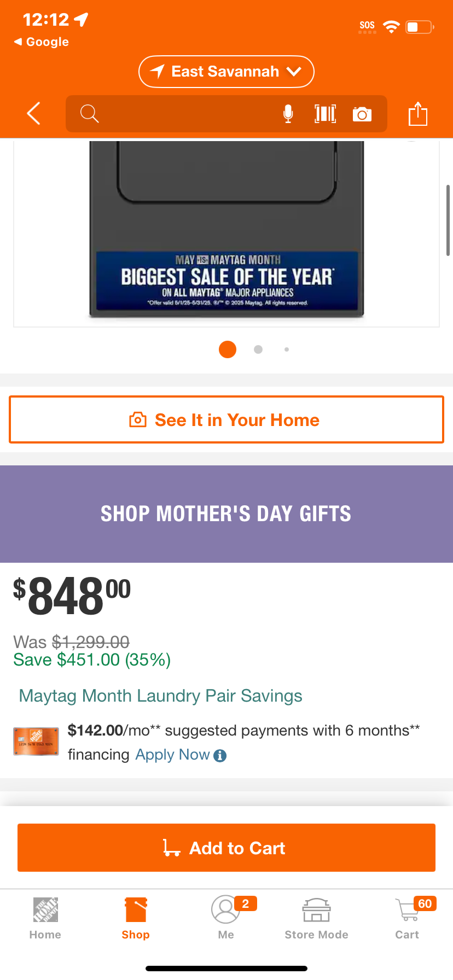Open Maytag Month Laundry Pair Savings link

point(160,696)
